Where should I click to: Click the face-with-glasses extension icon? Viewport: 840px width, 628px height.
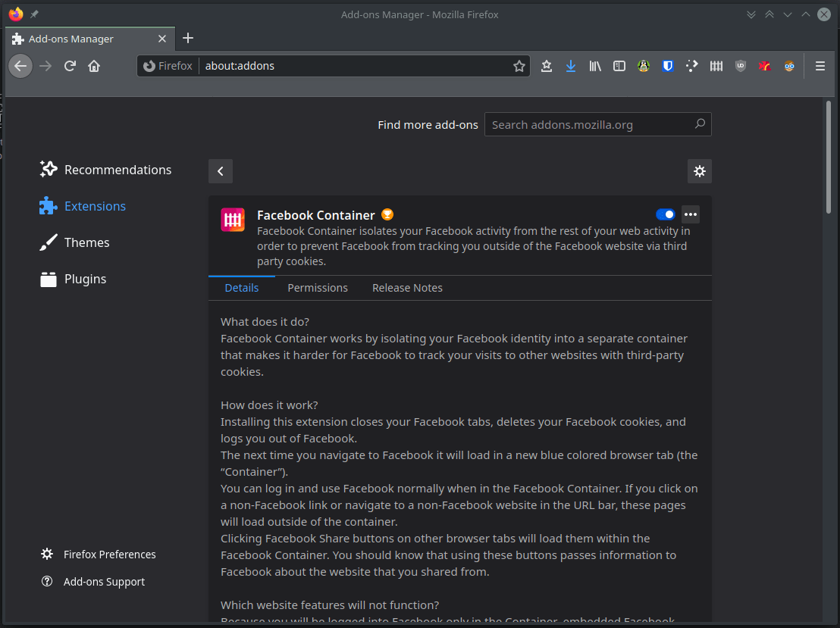point(789,67)
